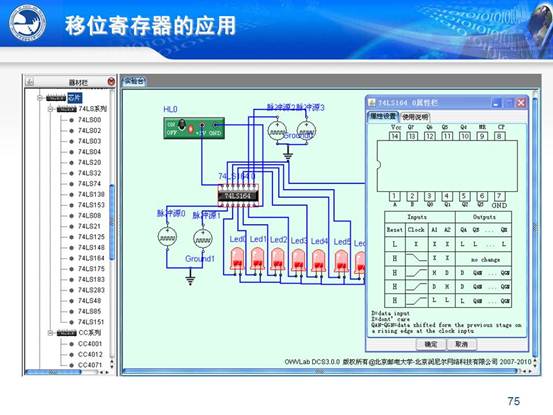
Task: Click the Led5 red LED
Action: pyautogui.click(x=341, y=261)
